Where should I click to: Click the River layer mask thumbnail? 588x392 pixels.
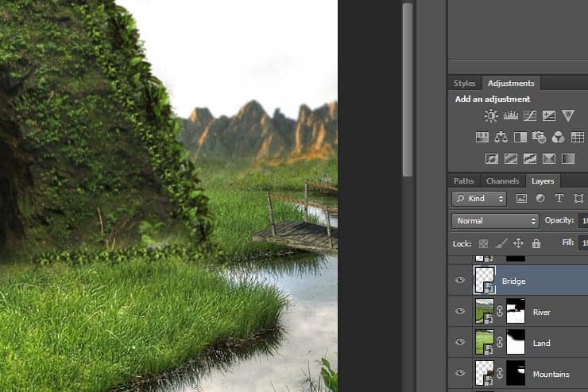pyautogui.click(x=516, y=312)
